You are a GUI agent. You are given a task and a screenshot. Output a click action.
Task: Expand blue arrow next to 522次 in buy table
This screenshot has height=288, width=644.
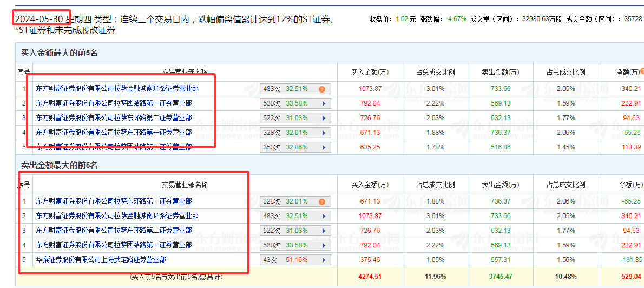[x=324, y=119]
